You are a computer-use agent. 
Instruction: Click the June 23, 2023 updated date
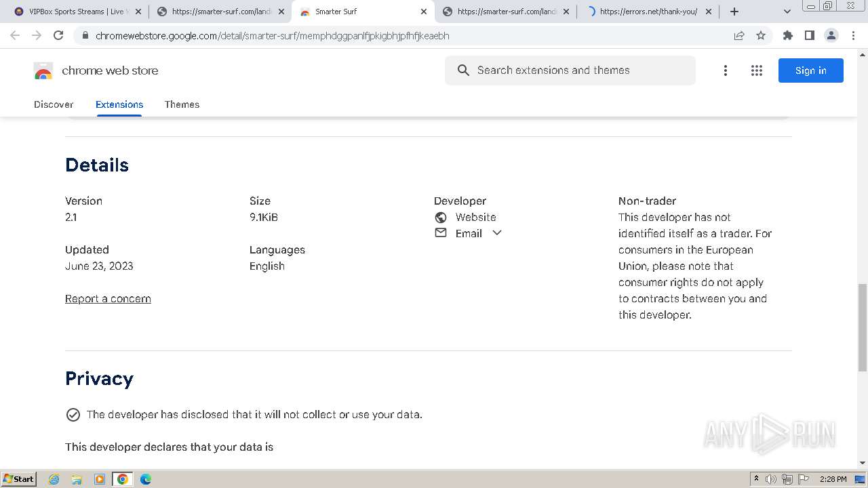[99, 266]
